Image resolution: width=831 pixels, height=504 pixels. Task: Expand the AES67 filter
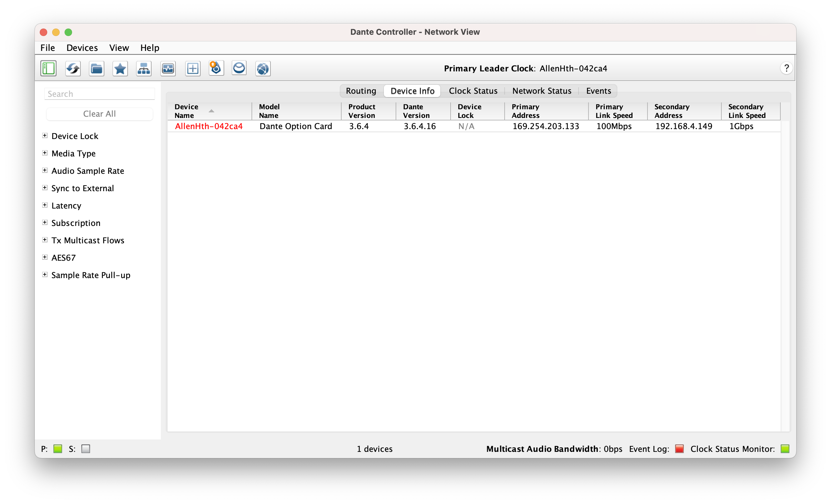pyautogui.click(x=44, y=257)
